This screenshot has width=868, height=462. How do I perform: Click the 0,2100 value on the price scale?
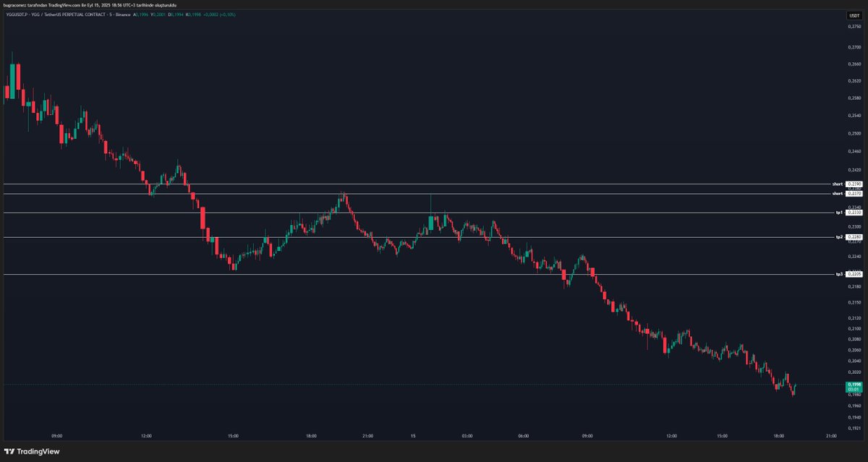[x=854, y=329]
